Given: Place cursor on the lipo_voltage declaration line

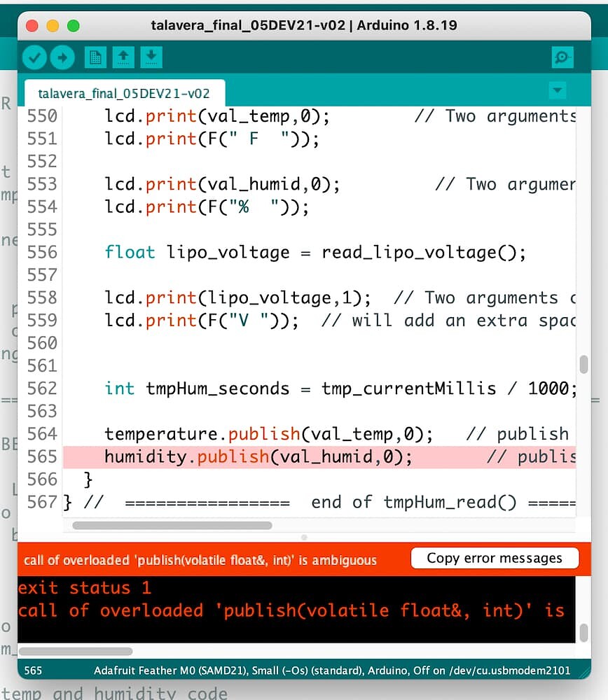Looking at the screenshot, I should [x=280, y=253].
